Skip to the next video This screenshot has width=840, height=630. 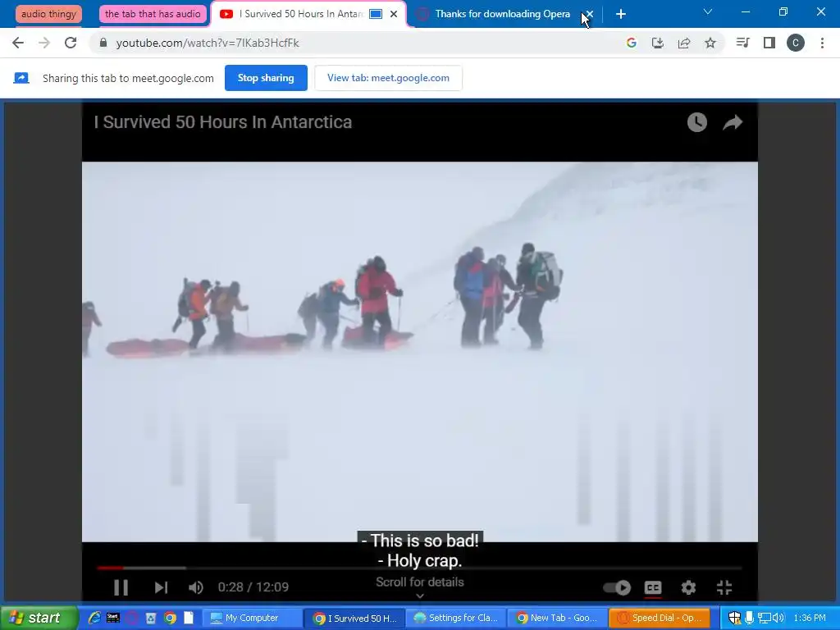[161, 587]
